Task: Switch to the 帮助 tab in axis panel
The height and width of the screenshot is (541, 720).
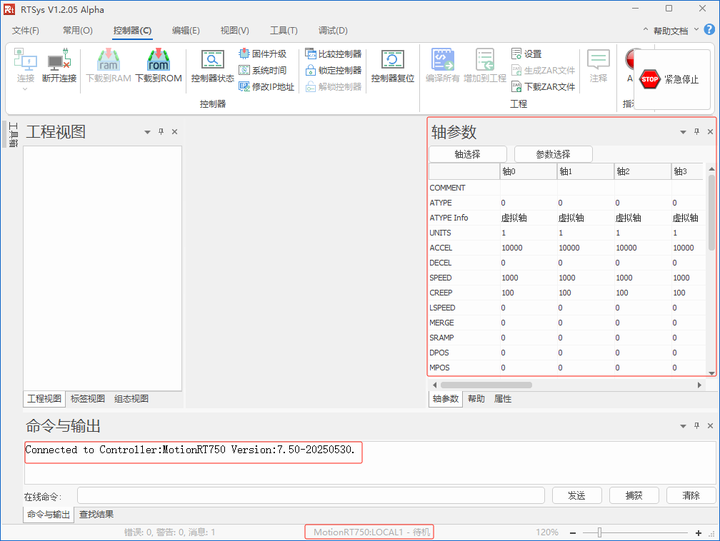Action: [476, 399]
